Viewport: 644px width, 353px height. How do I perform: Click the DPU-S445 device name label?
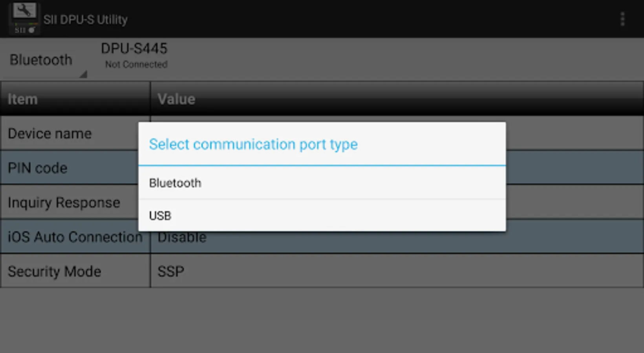(x=134, y=49)
